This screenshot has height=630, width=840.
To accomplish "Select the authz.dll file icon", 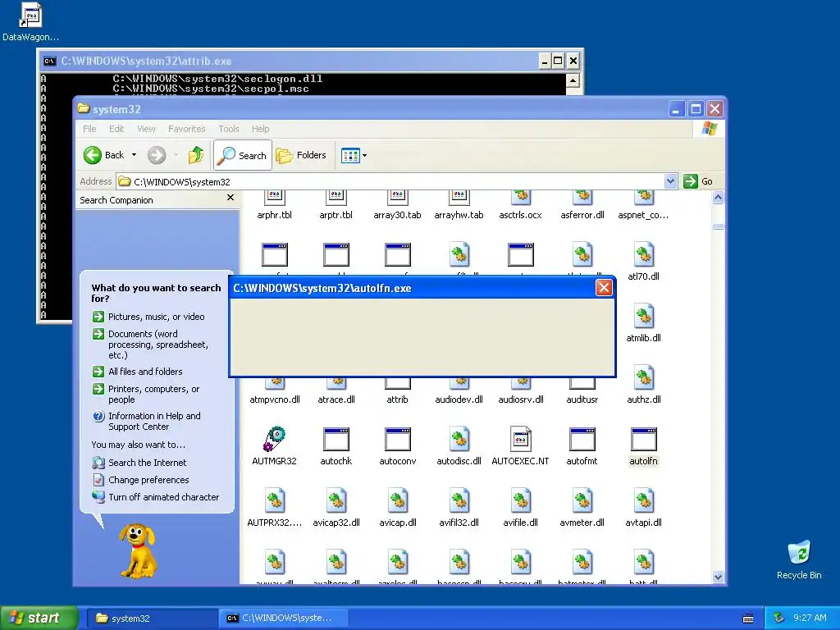I will click(x=643, y=377).
